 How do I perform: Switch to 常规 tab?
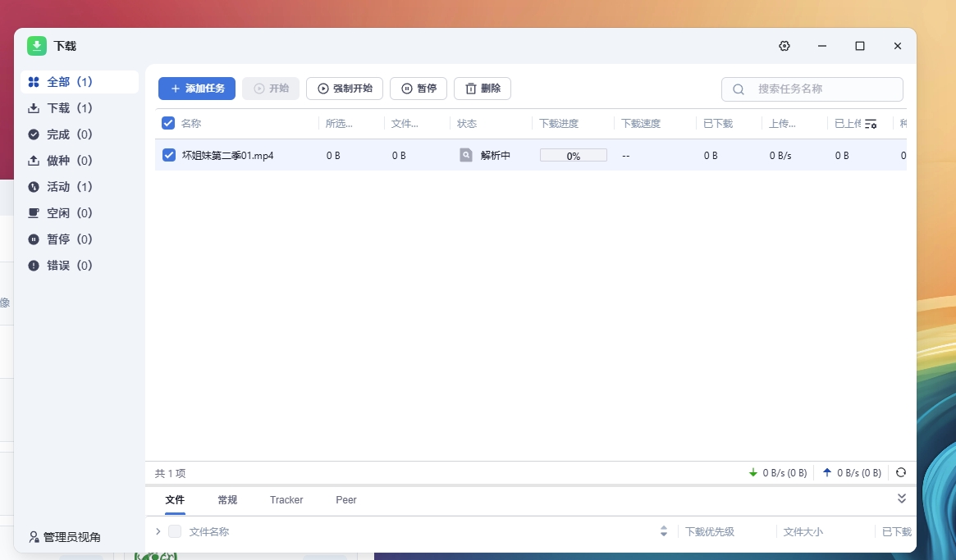point(227,499)
